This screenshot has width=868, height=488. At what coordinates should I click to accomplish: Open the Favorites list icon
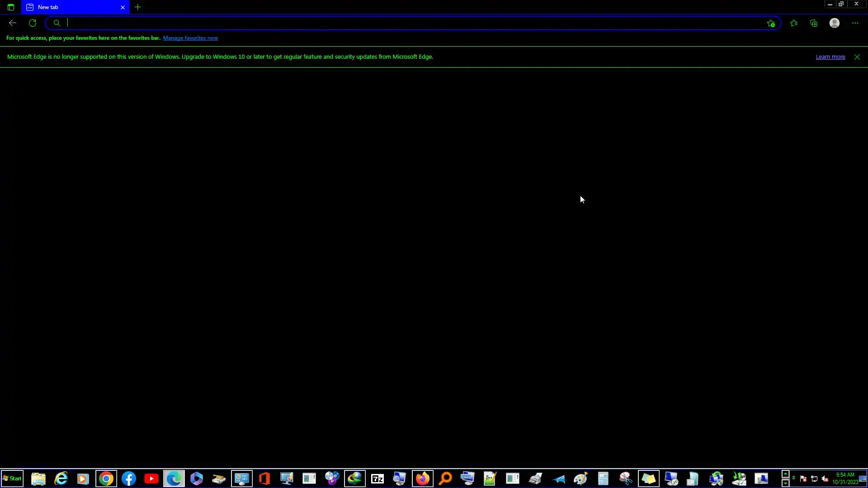(794, 23)
